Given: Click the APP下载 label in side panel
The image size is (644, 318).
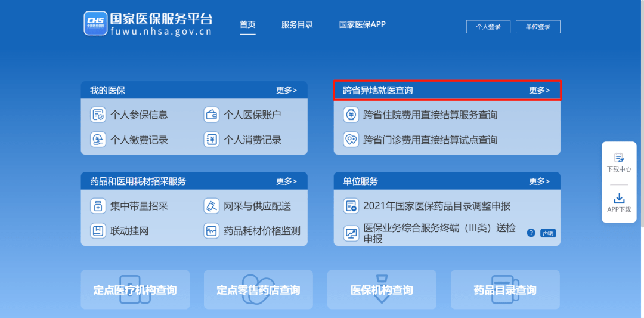Looking at the screenshot, I should [x=619, y=209].
